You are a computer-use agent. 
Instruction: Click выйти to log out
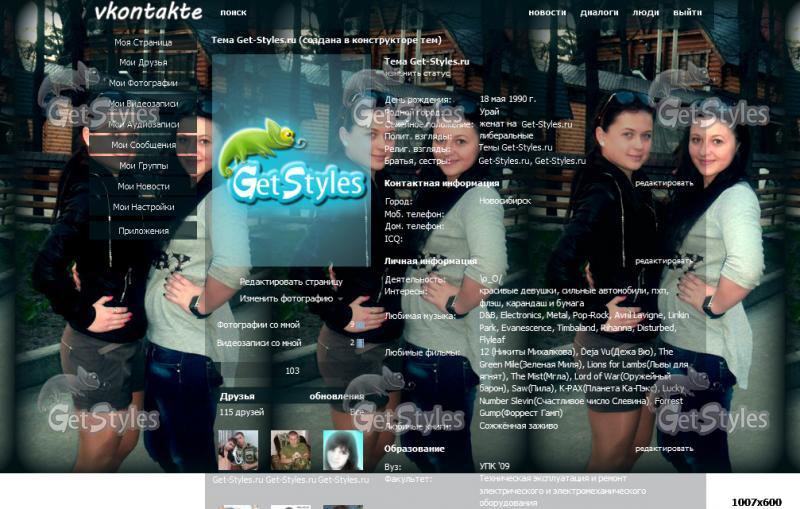tap(687, 13)
